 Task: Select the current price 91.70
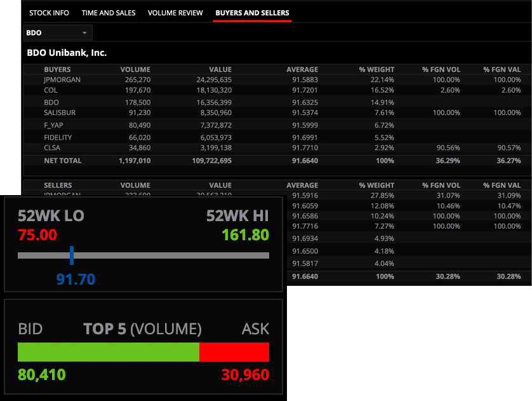coord(76,280)
